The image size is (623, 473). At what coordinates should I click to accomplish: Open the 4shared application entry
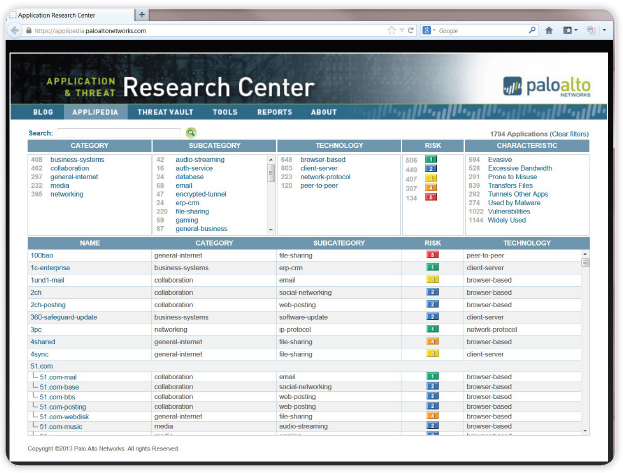pyautogui.click(x=43, y=342)
